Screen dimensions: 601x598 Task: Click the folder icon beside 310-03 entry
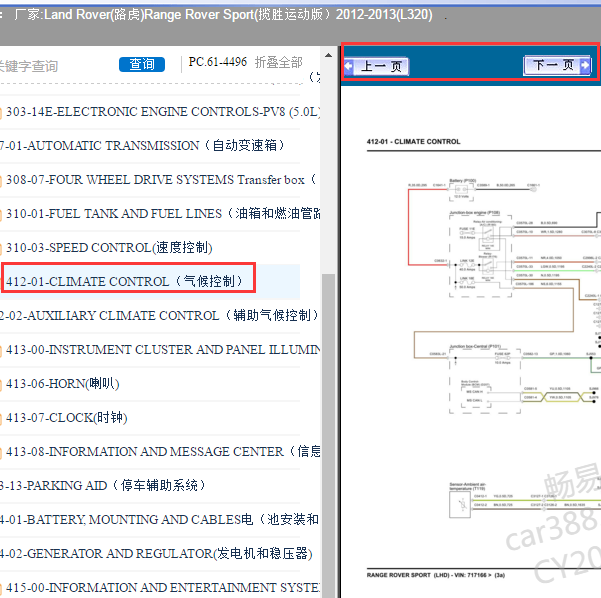pos(0,249)
